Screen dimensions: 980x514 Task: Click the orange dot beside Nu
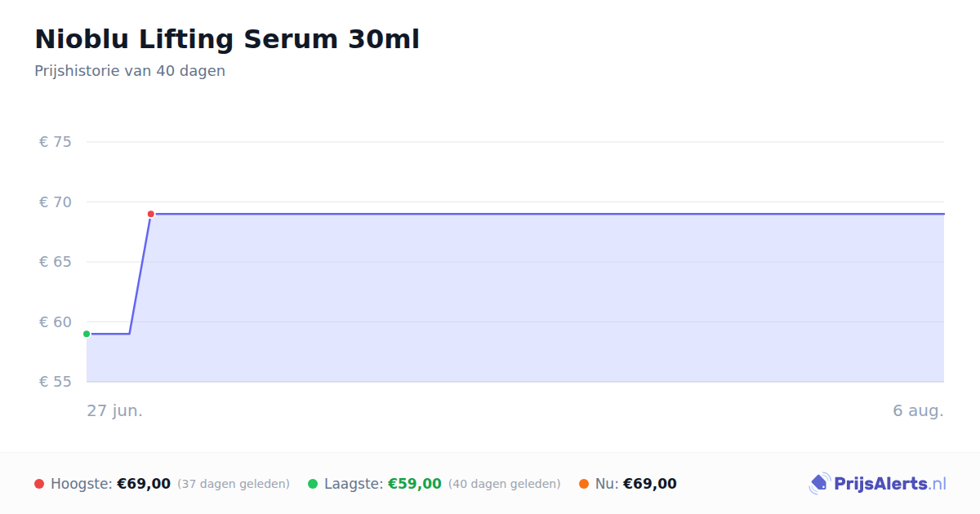click(584, 484)
